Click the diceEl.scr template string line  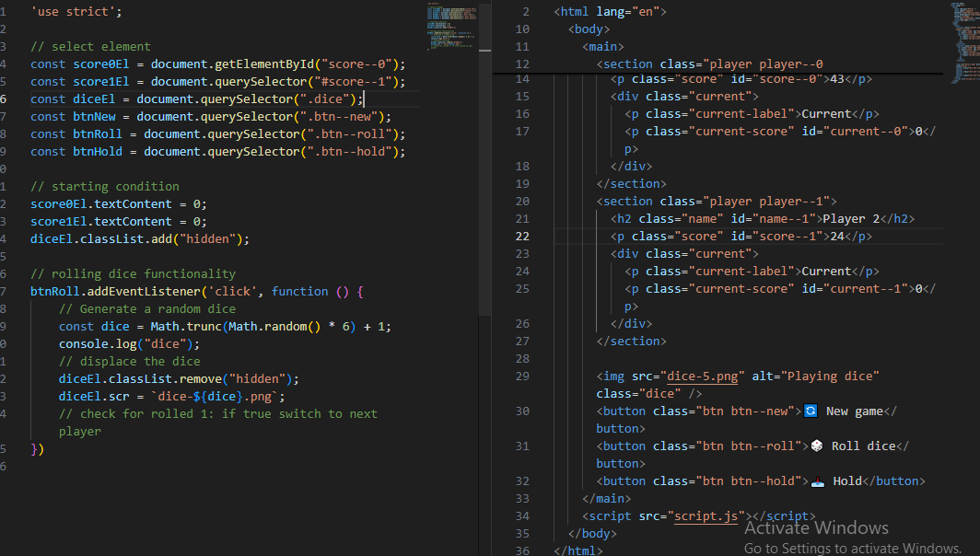click(x=172, y=397)
